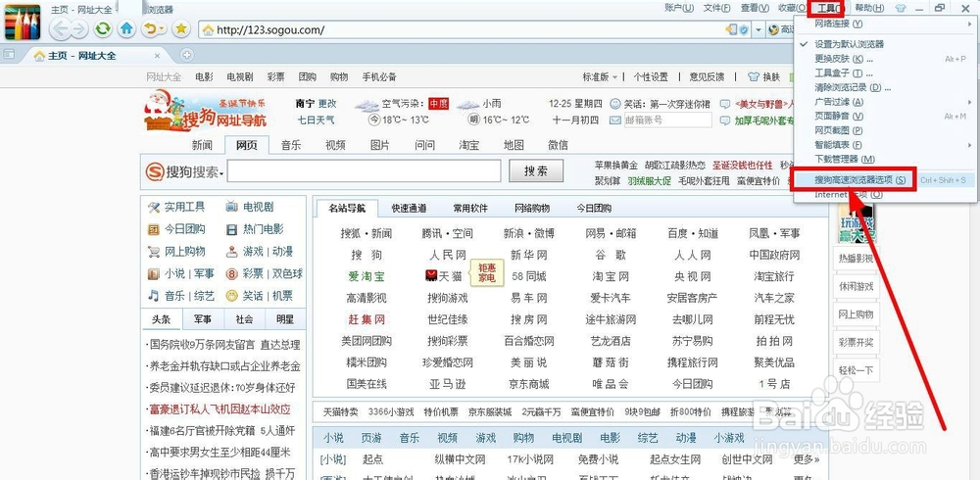Click the 高速 mode globe icon
The height and width of the screenshot is (480, 980).
(x=774, y=29)
